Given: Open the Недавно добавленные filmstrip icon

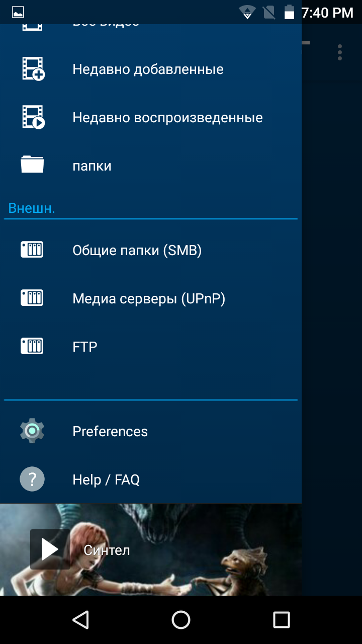Looking at the screenshot, I should (x=33, y=69).
